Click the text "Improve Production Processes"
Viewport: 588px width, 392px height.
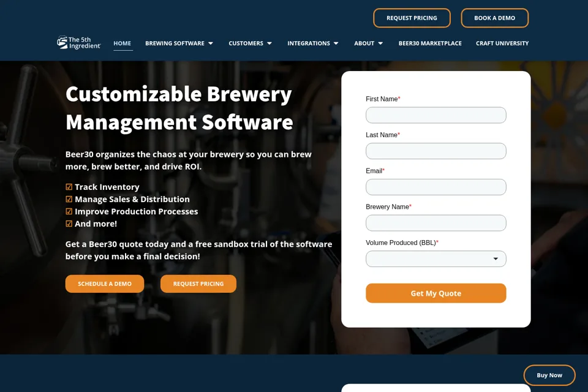pos(136,211)
